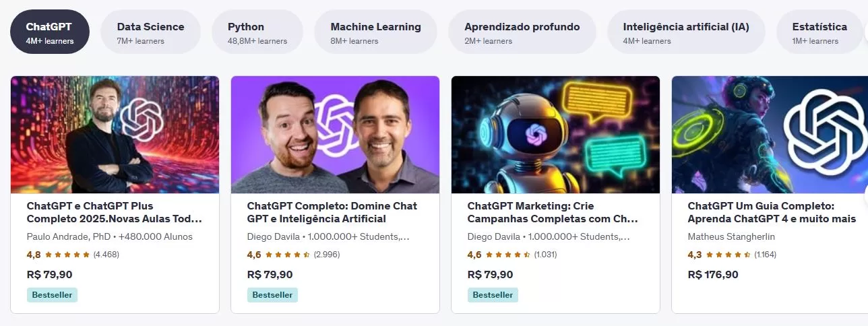Click Bestseller badge on ChatGPT Marketing course
The height and width of the screenshot is (326, 868).
(x=493, y=295)
